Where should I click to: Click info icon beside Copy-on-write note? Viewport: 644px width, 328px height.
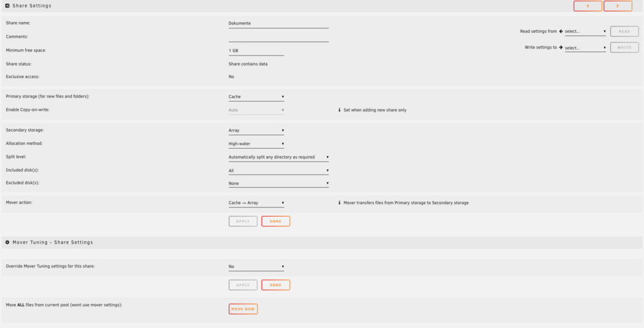339,110
